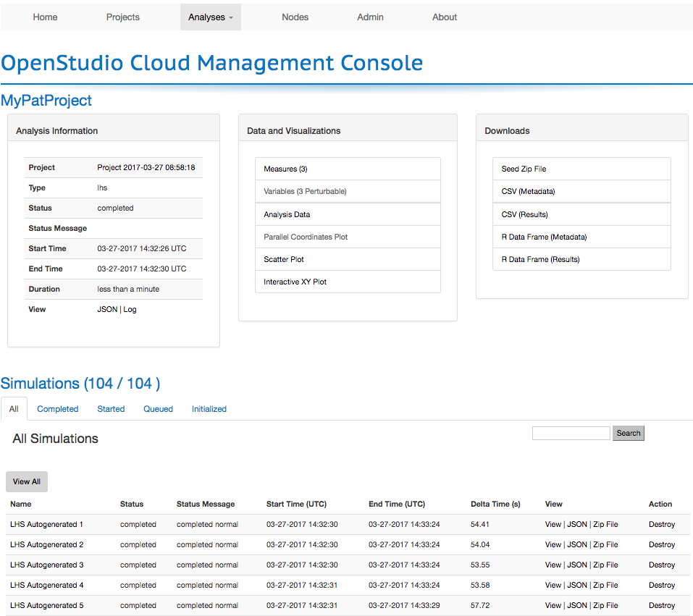The width and height of the screenshot is (693, 616).
Task: Click into the simulation search field
Action: coord(571,433)
